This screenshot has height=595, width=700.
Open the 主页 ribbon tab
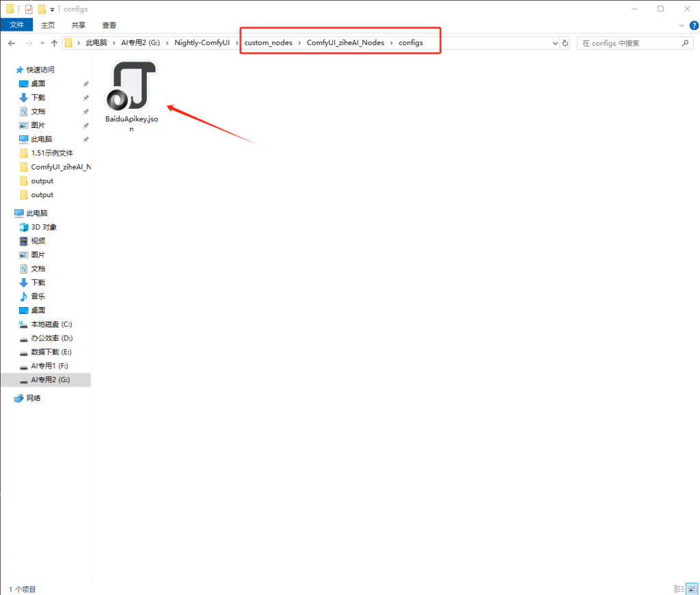click(48, 25)
